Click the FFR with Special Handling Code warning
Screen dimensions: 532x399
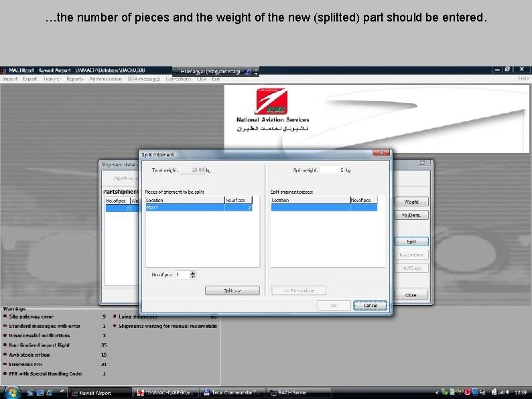pos(46,374)
